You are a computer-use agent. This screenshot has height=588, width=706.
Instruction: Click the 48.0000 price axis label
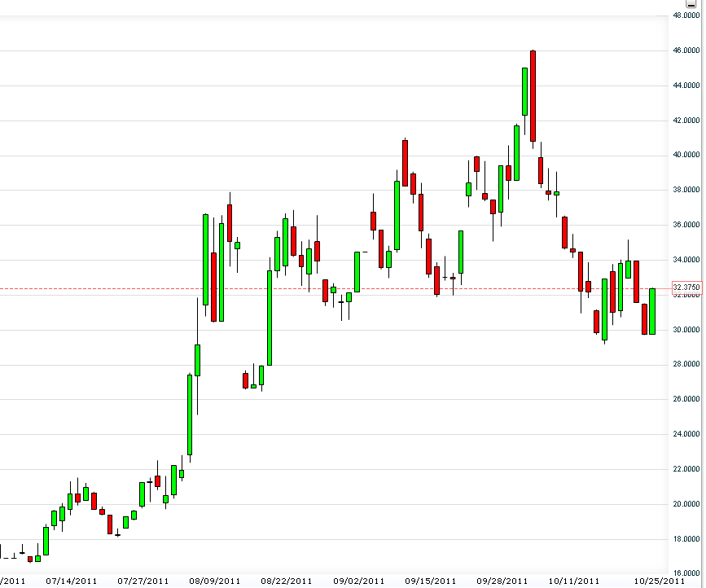click(x=686, y=15)
